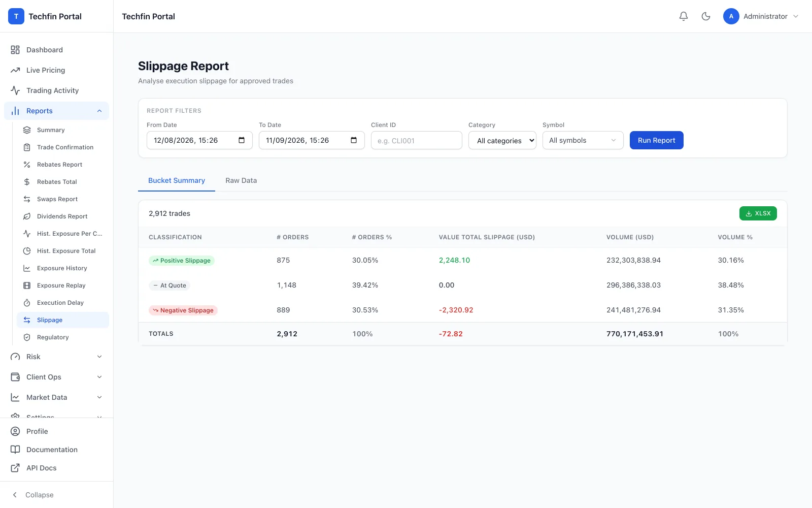The width and height of the screenshot is (812, 508).
Task: Click the notifications bell icon
Action: (684, 16)
